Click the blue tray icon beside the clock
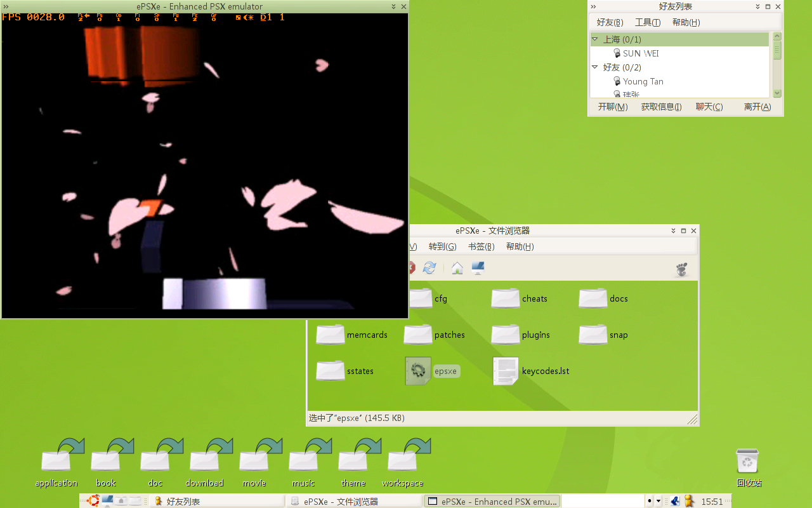 [675, 501]
